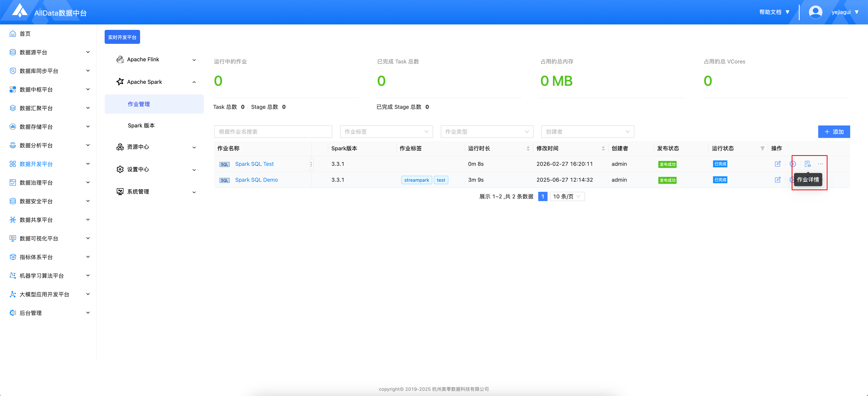Screen dimensions: 868x396
Task: Start the Spark SQL Test job
Action: click(x=792, y=164)
